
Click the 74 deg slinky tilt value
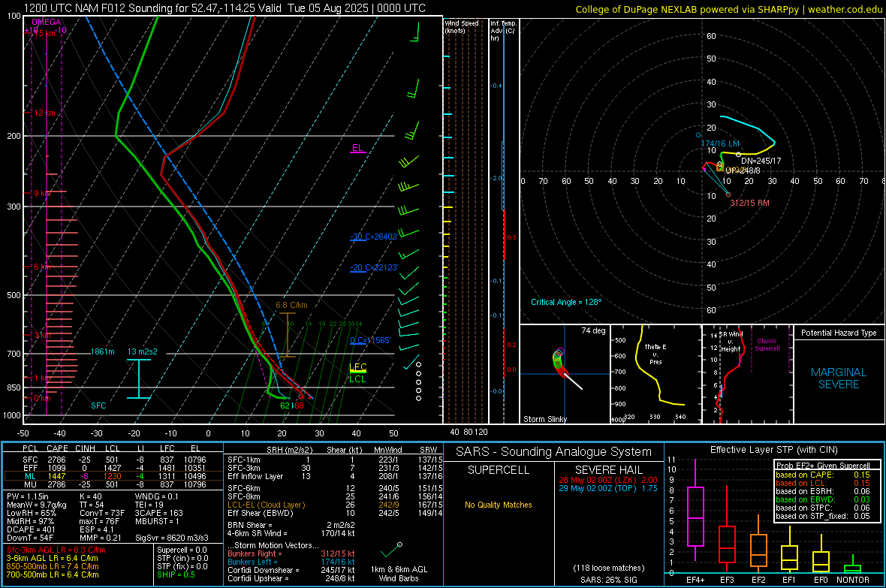click(x=593, y=330)
